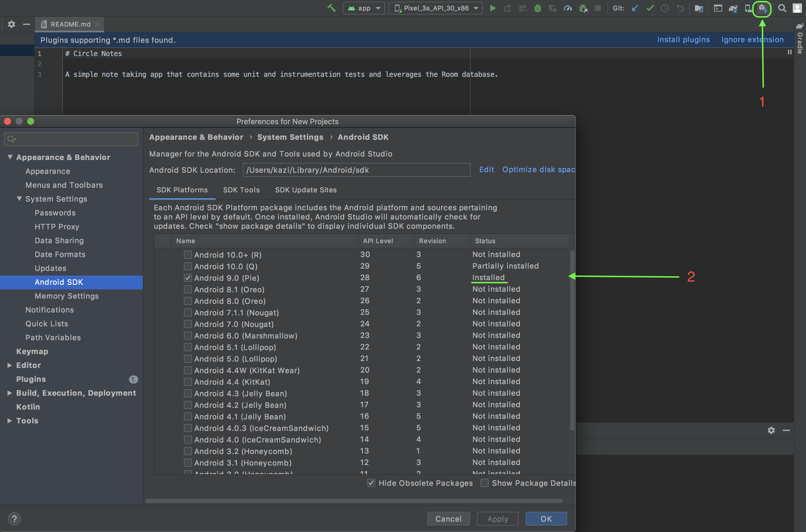Switch to the SDK Update Sites tab

coord(306,190)
